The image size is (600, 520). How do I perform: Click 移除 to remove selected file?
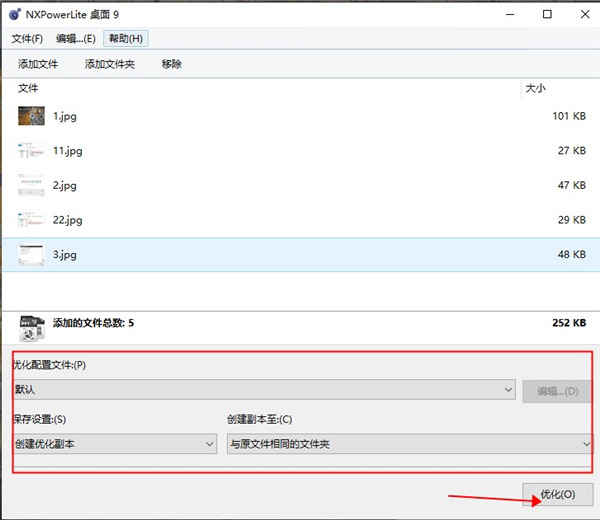(171, 64)
